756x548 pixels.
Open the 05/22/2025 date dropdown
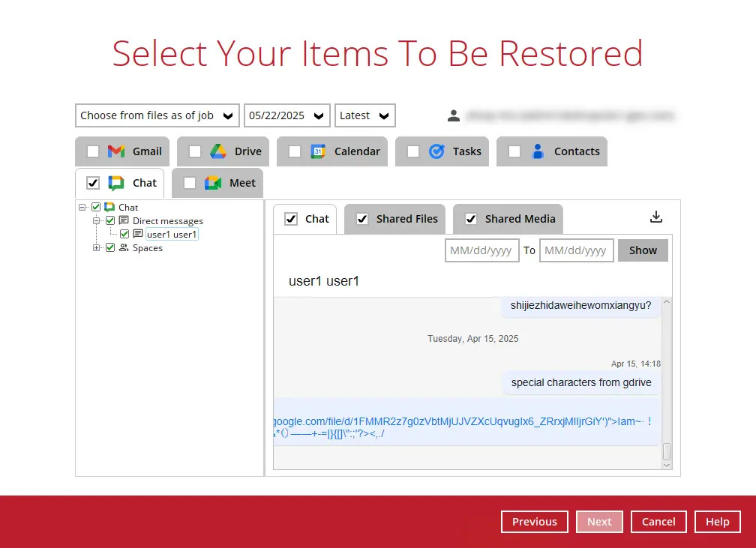click(x=286, y=115)
